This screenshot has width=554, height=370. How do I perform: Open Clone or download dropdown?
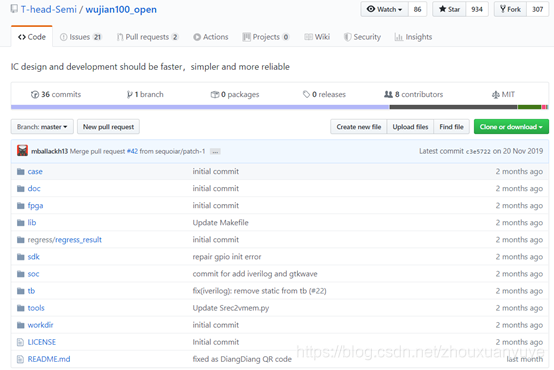pyautogui.click(x=511, y=127)
